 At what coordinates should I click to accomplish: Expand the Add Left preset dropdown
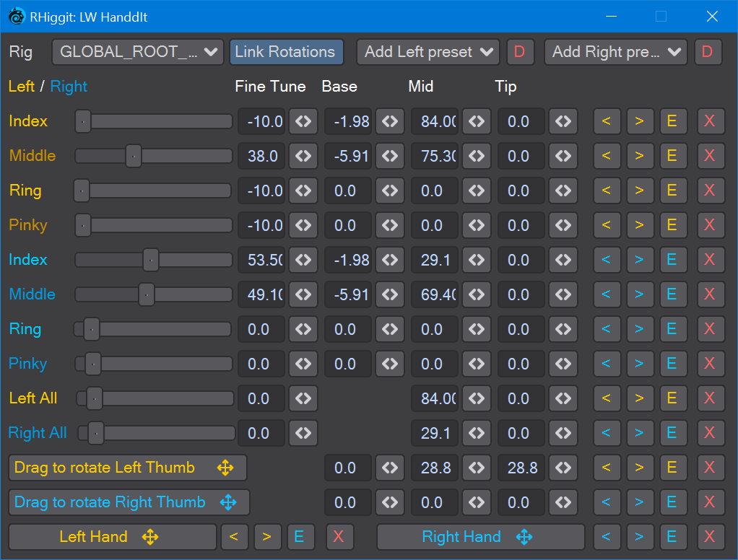coord(428,52)
